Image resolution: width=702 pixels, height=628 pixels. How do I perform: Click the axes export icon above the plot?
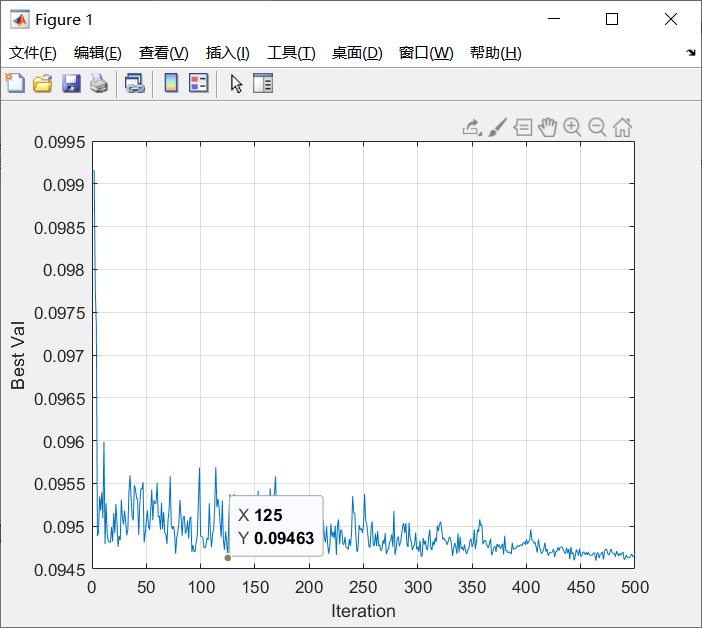pos(472,128)
